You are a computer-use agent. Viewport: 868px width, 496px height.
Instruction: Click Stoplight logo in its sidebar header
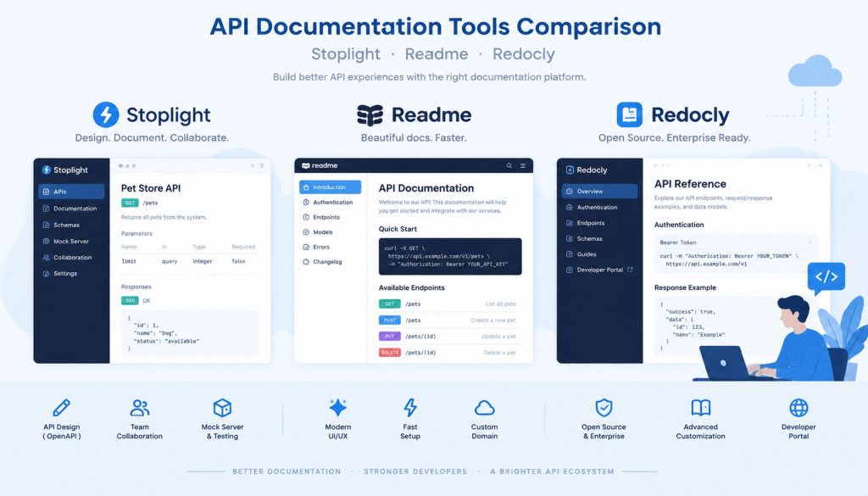click(64, 170)
